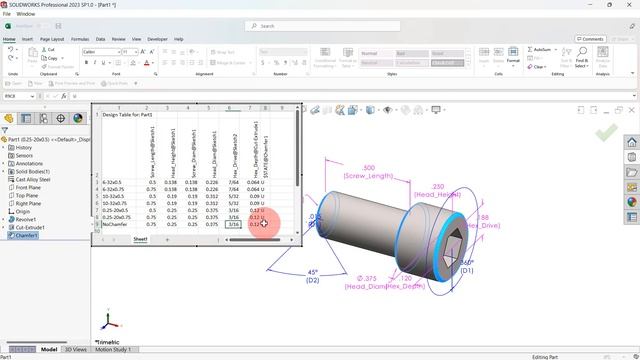Viewport: 640px width, 360px height.
Task: Open File Explorer folder icon in task pane
Action: tap(631, 172)
